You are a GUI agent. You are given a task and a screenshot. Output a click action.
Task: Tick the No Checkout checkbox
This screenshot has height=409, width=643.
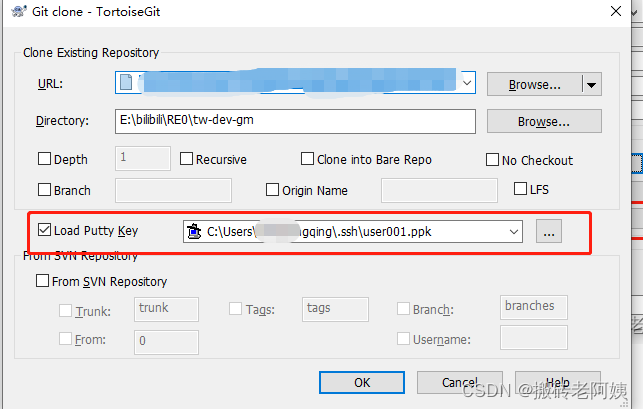(x=492, y=160)
